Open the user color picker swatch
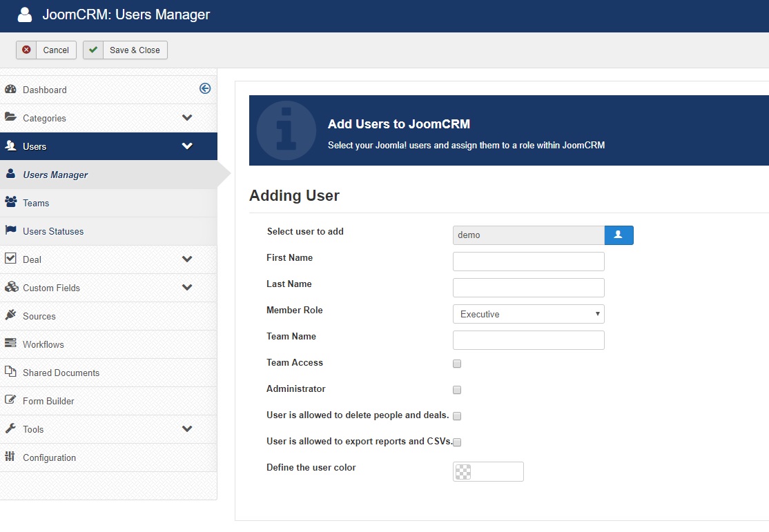Viewport: 769px width, 532px height. 463,472
